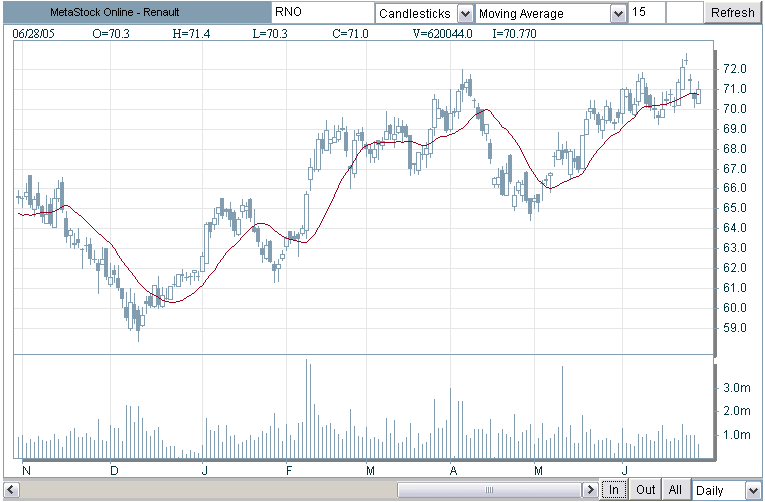Click the H=71.4 high value

click(191, 34)
